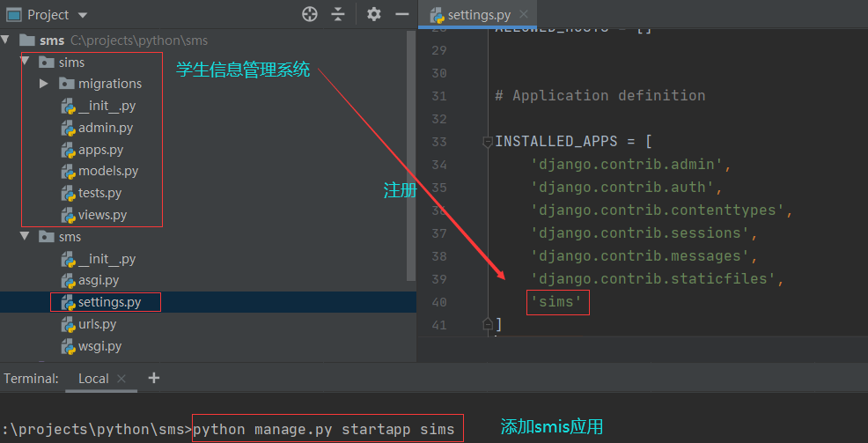Click terminal command 'python manage.py startapp sims'
This screenshot has height=443, width=868.
click(324, 429)
